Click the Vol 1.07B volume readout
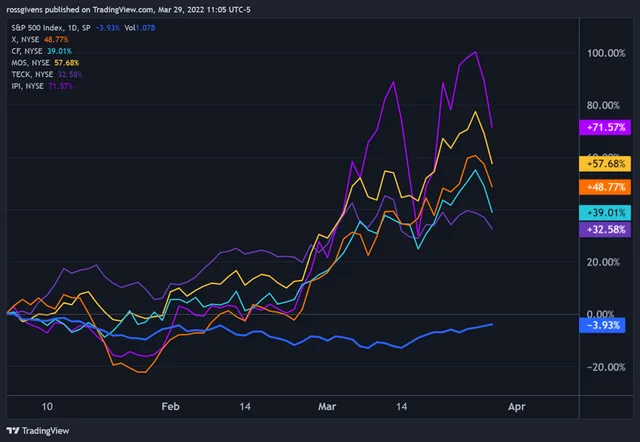 (140, 28)
